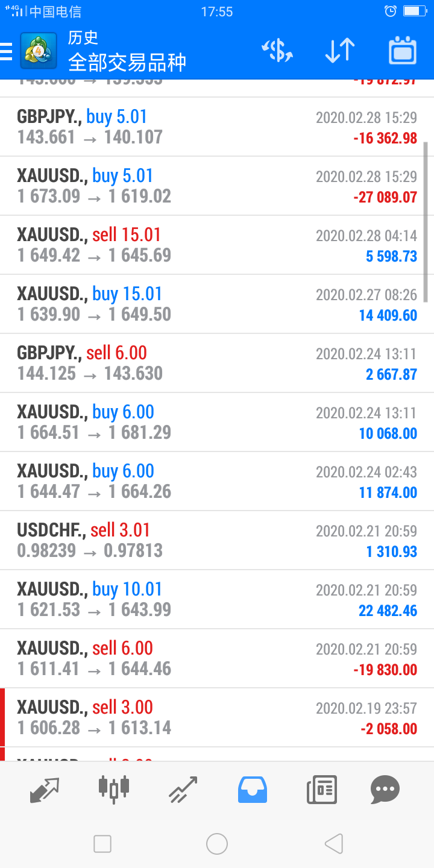
Task: Select the History inbox tab
Action: pos(252,789)
